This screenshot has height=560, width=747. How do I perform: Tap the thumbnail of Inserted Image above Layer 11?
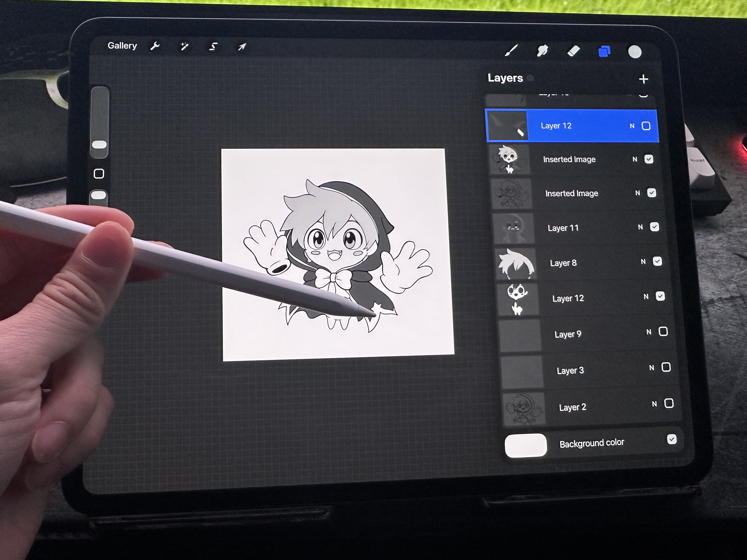pos(512,194)
